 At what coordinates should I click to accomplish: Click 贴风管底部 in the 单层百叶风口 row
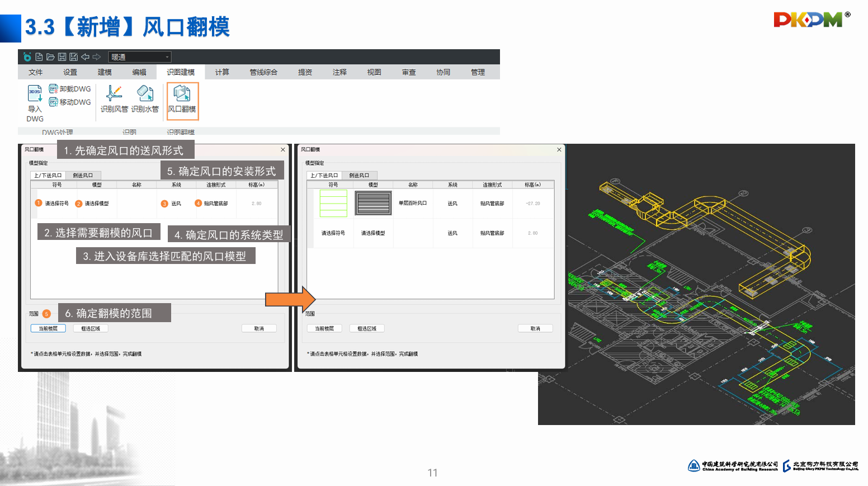click(x=492, y=204)
